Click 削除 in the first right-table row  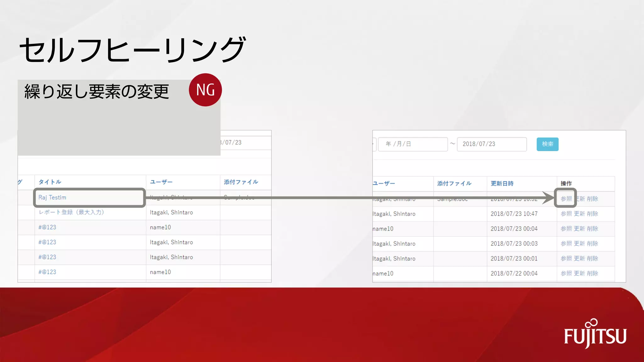pyautogui.click(x=592, y=199)
